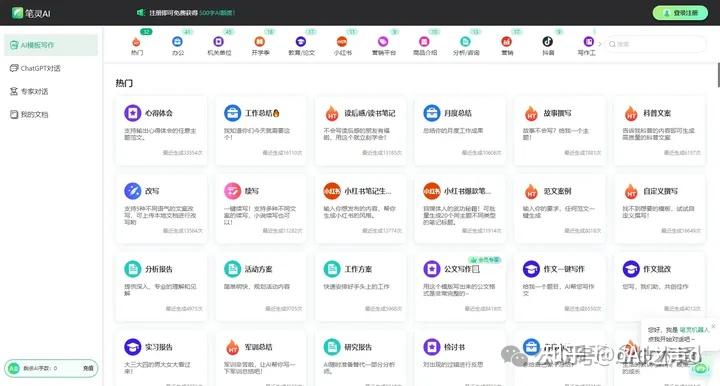Select the 读后感/读书笔记 flame icon

[332, 113]
